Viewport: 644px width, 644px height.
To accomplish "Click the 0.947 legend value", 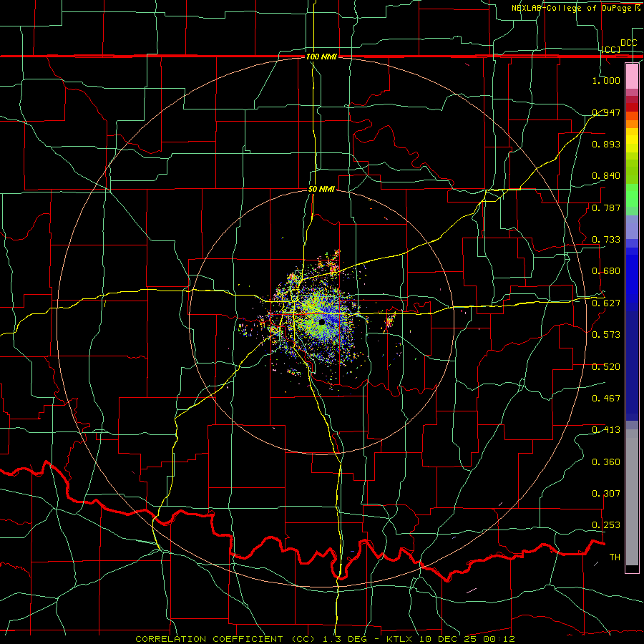I will pos(606,112).
